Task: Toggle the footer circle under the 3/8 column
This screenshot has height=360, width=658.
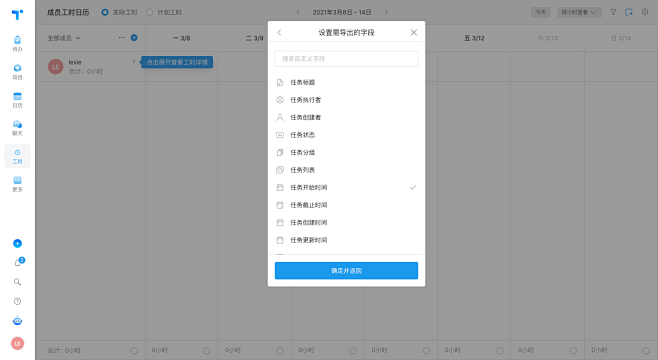Action: pos(206,350)
